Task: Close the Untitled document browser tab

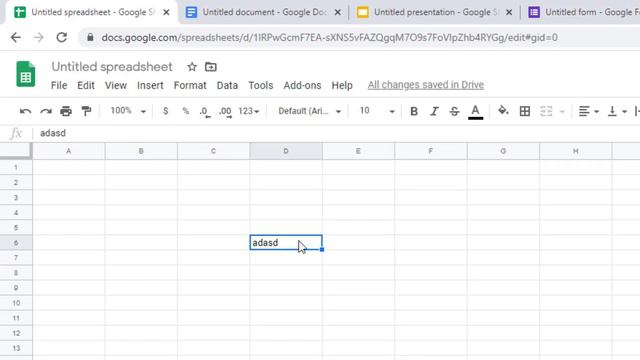Action: (338, 12)
